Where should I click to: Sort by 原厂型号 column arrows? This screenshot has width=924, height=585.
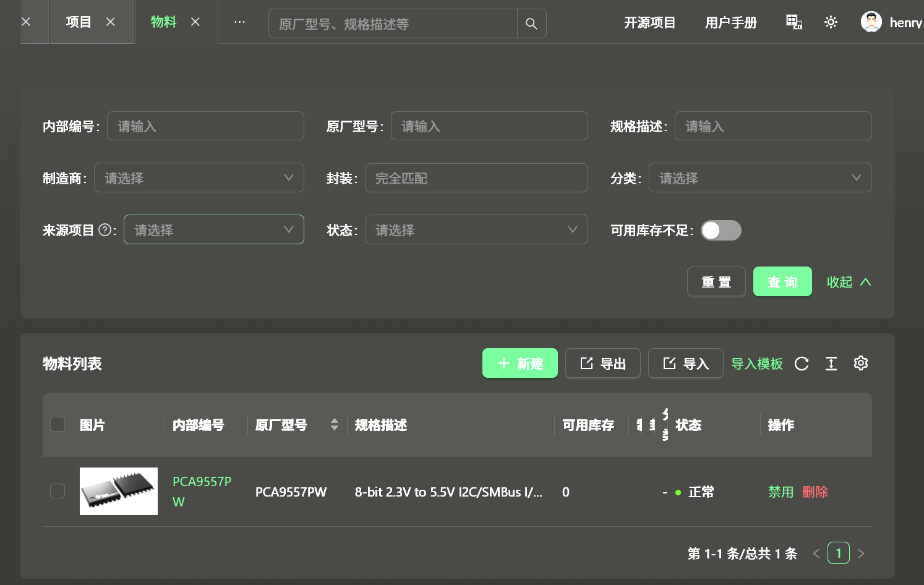click(335, 425)
